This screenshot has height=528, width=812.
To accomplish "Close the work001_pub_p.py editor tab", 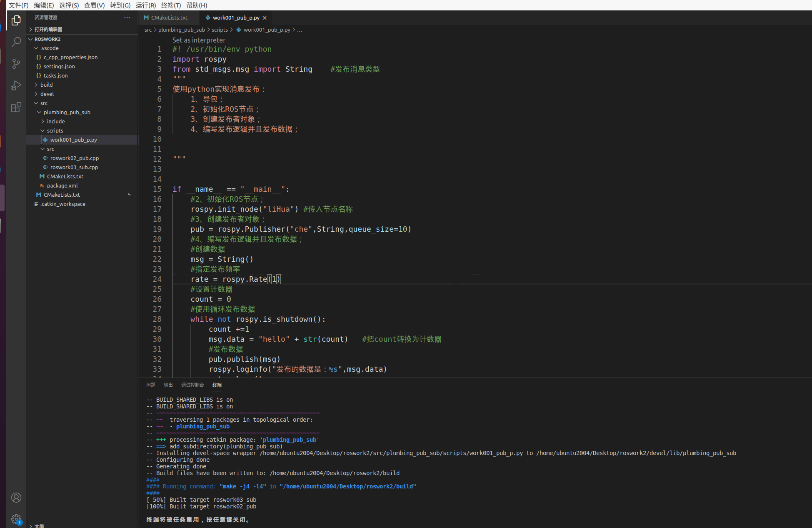I will click(x=265, y=18).
